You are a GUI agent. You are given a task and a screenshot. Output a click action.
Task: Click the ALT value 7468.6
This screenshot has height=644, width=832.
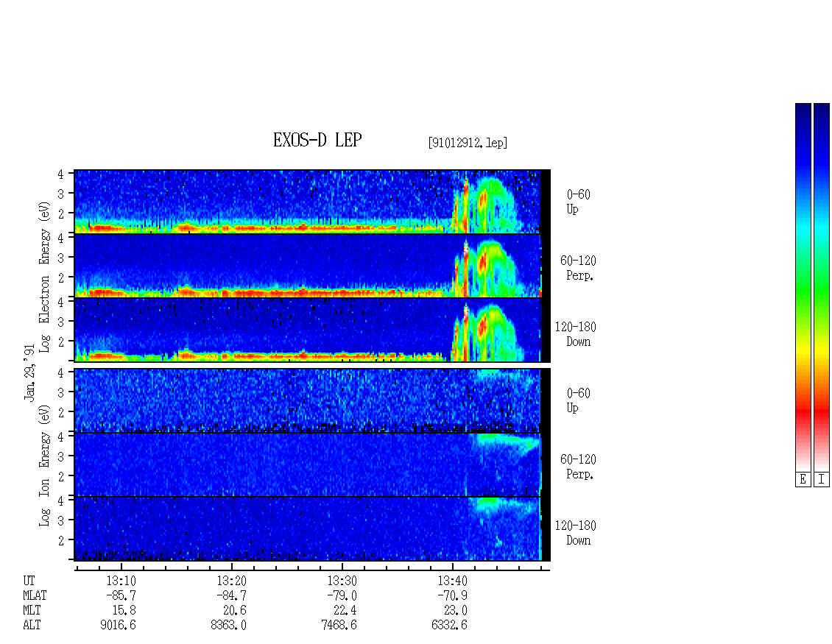point(339,625)
